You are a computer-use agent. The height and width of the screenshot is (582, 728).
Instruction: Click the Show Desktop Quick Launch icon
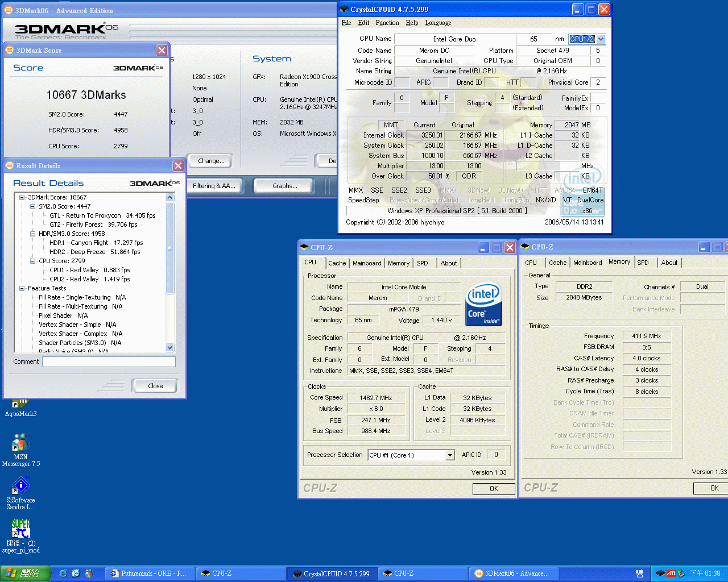76,573
